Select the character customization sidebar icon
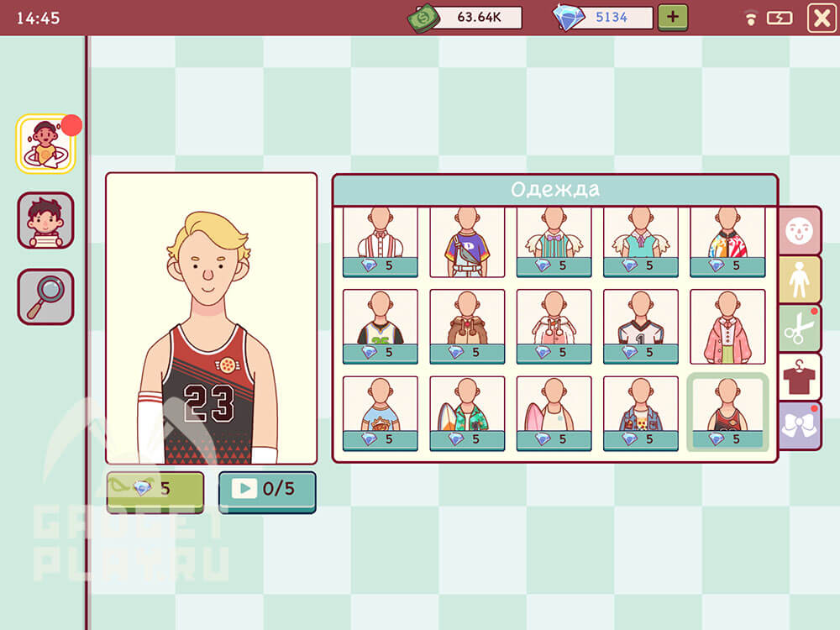Image resolution: width=840 pixels, height=630 pixels. click(x=45, y=144)
